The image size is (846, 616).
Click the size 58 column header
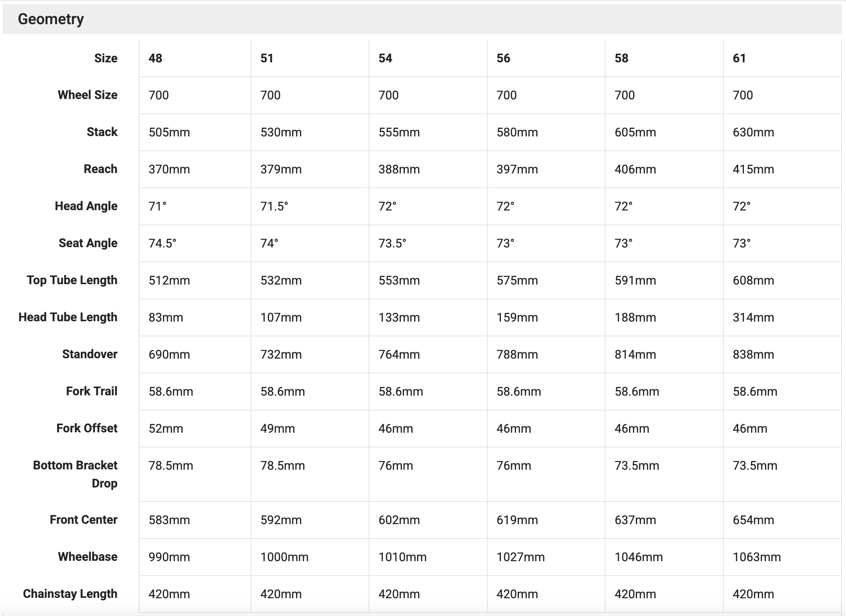(621, 58)
